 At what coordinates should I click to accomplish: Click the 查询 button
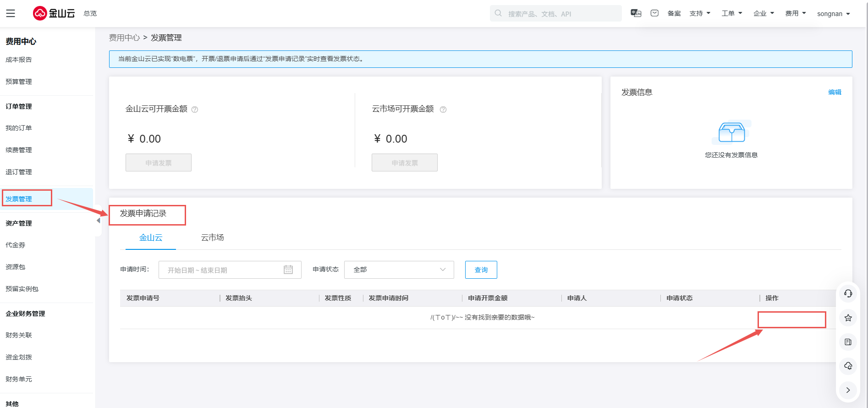pos(481,270)
